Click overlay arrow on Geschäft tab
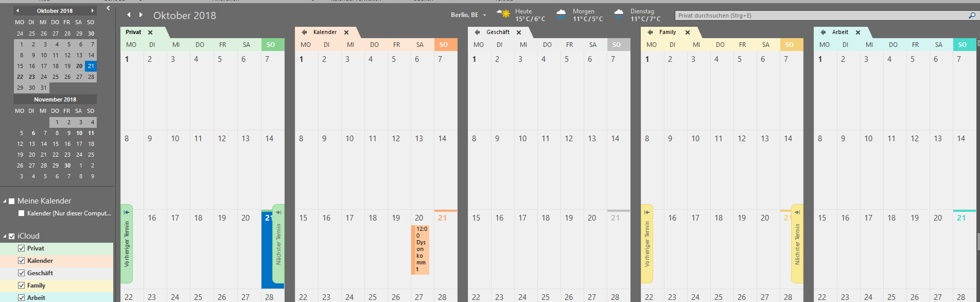 [478, 32]
